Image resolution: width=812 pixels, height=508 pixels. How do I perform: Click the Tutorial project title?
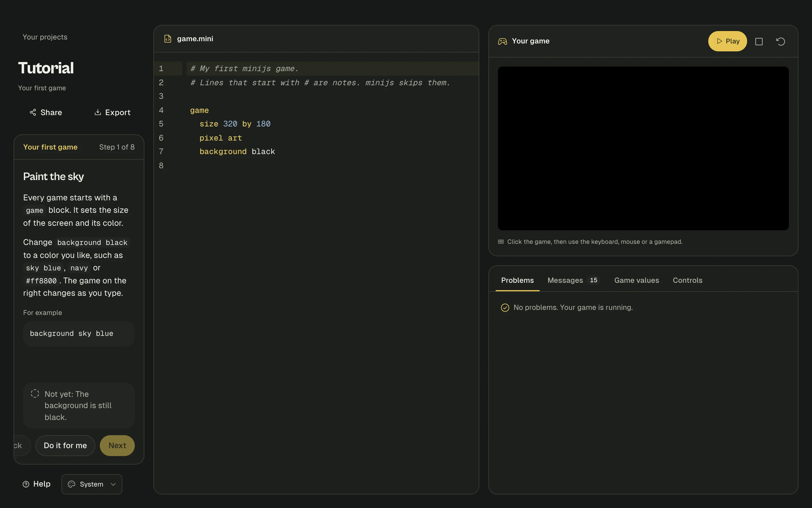pyautogui.click(x=46, y=68)
